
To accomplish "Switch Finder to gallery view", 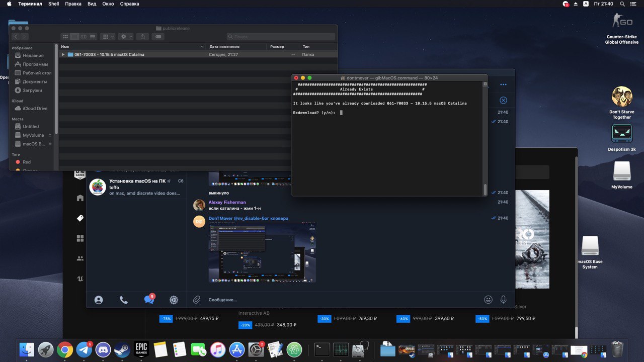I will [x=93, y=37].
